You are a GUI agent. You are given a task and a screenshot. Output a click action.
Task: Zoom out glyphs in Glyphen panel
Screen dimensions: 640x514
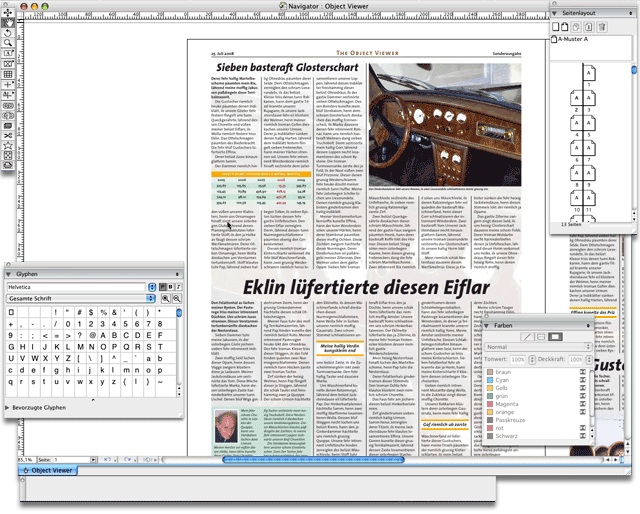coord(177,299)
